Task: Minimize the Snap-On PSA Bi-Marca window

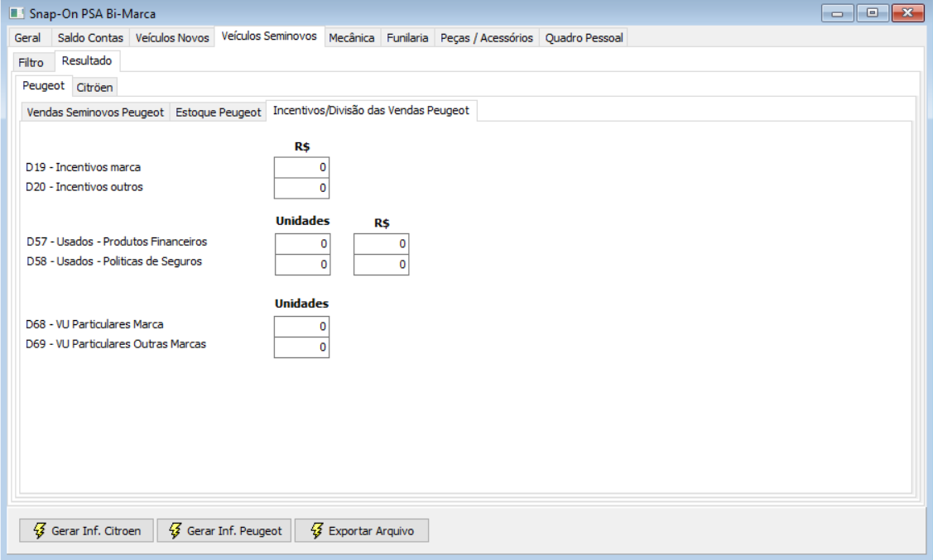Action: pos(838,12)
